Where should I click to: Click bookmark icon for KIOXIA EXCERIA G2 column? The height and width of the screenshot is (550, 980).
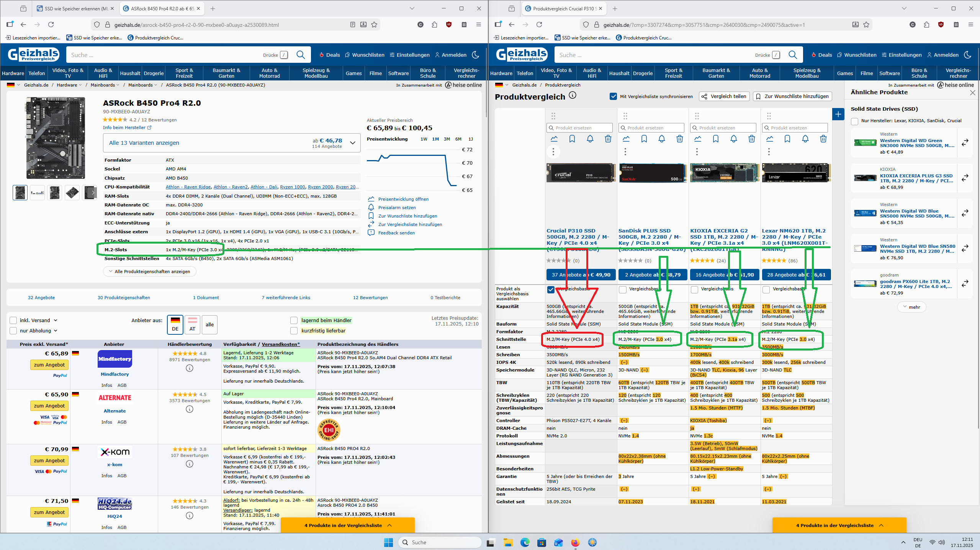tap(715, 139)
